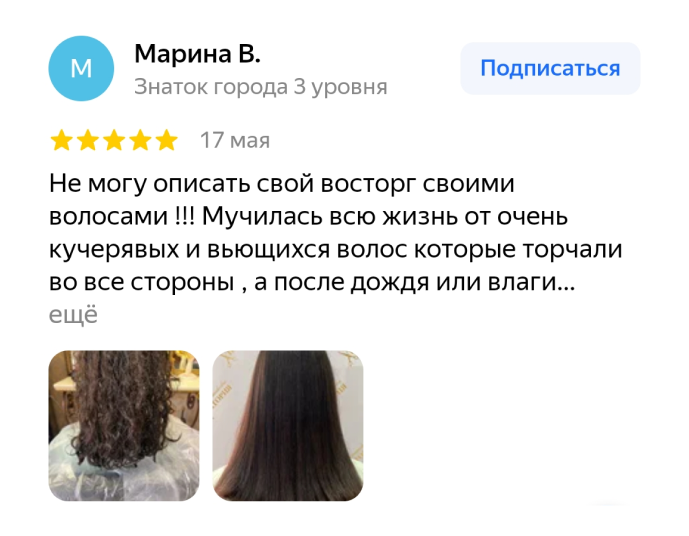Click the Знаток города 3 уровня label
Viewport: 689px width, 536px height.
tap(261, 87)
